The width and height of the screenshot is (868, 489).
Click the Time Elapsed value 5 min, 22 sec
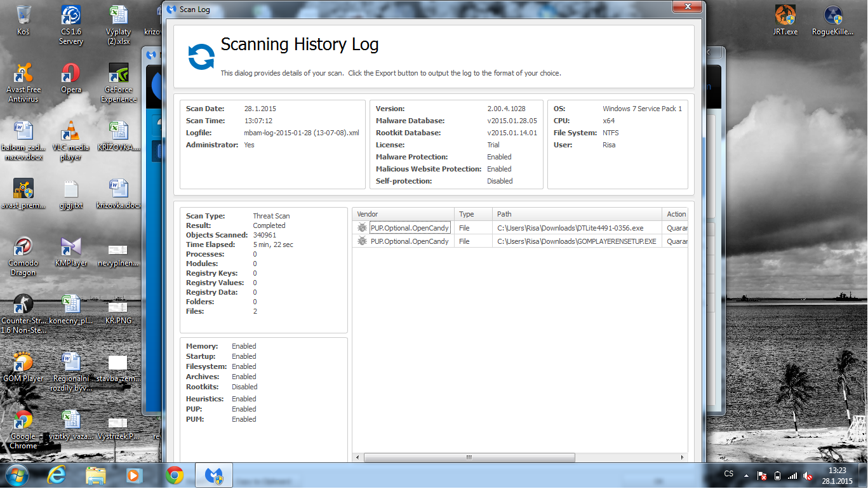click(273, 245)
